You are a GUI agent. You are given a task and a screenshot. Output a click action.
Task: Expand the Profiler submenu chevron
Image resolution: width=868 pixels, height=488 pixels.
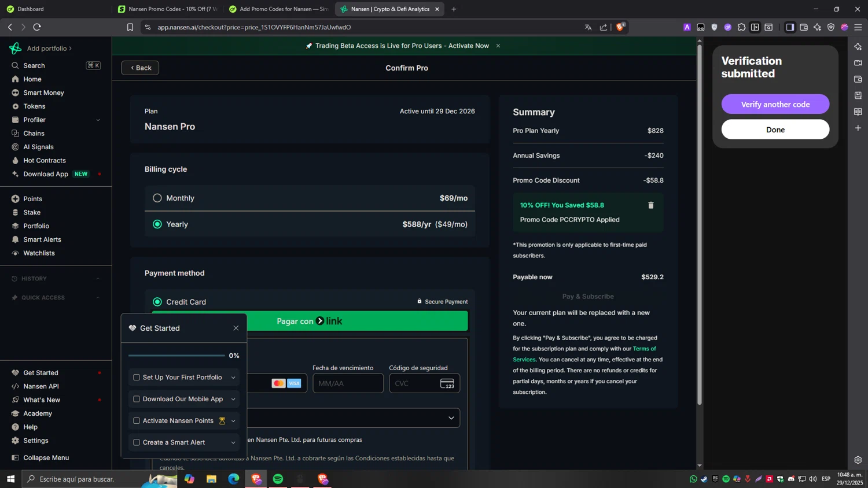pos(98,120)
